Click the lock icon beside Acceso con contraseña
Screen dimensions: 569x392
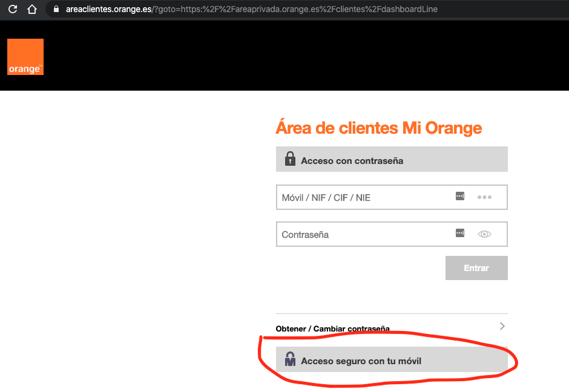tap(290, 159)
